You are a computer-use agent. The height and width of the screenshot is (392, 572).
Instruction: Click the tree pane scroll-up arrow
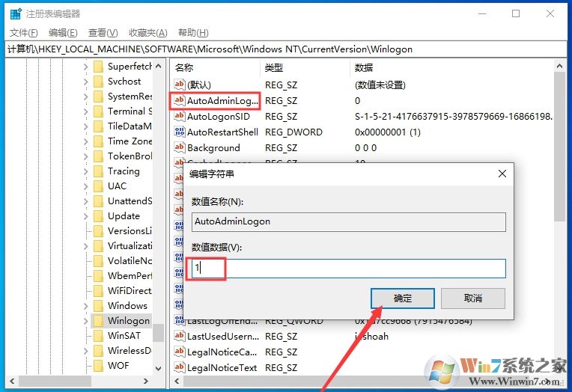pos(158,66)
